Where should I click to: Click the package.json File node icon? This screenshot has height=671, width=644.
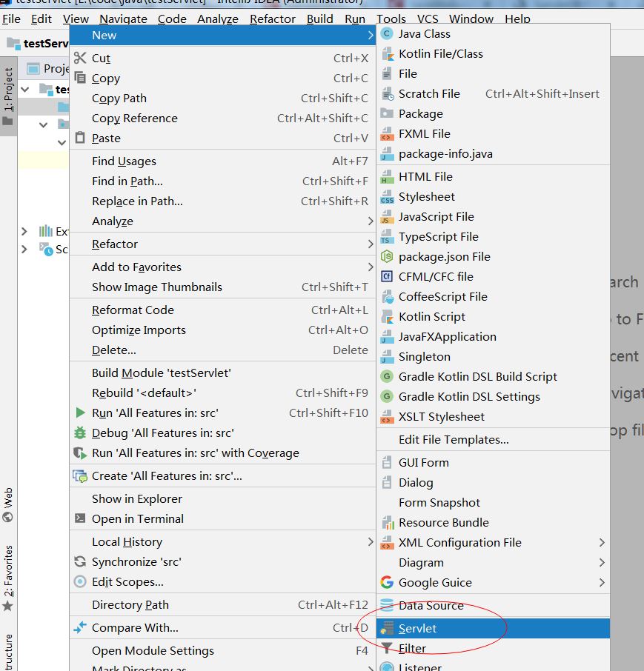click(387, 257)
